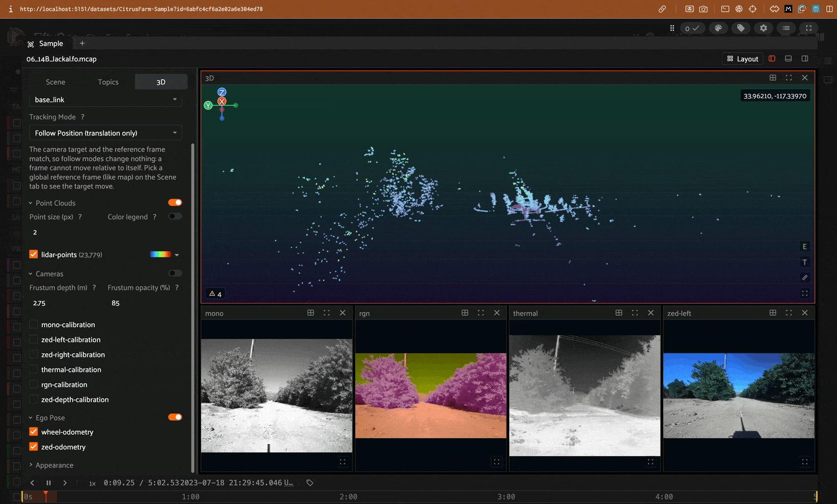837x504 pixels.
Task: Click the Layout button
Action: tap(743, 58)
